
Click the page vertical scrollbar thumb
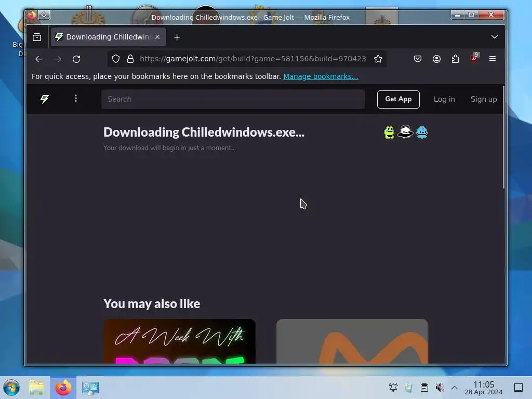[x=503, y=137]
